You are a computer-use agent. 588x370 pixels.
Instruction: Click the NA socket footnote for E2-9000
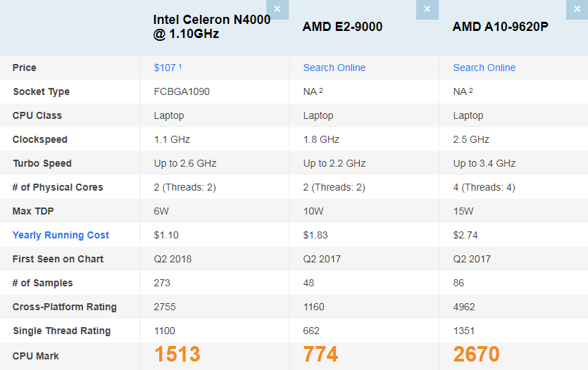pos(321,90)
